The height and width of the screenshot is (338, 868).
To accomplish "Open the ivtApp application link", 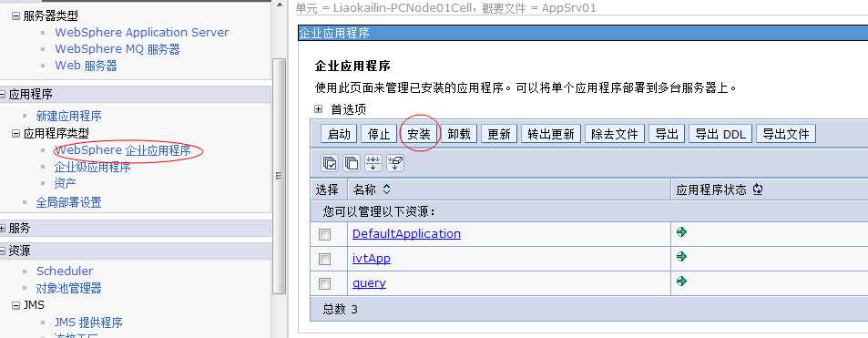I will pyautogui.click(x=372, y=258).
